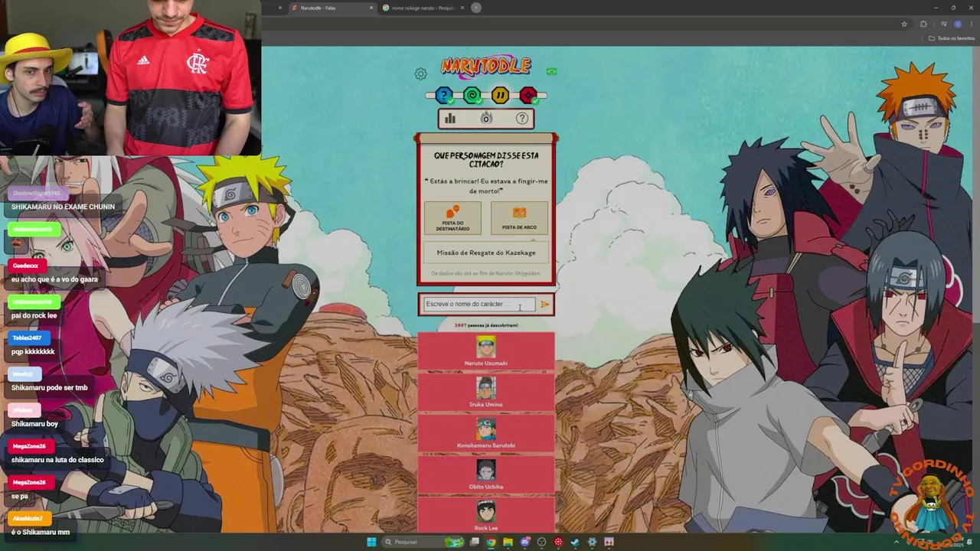Open Chrome from the taskbar
Viewport: 980px width, 551px height.
click(491, 542)
